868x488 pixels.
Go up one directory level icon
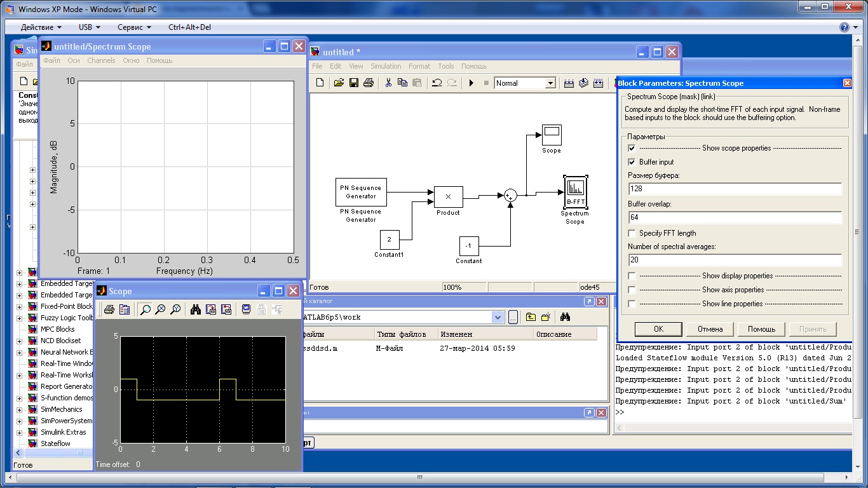click(x=531, y=316)
